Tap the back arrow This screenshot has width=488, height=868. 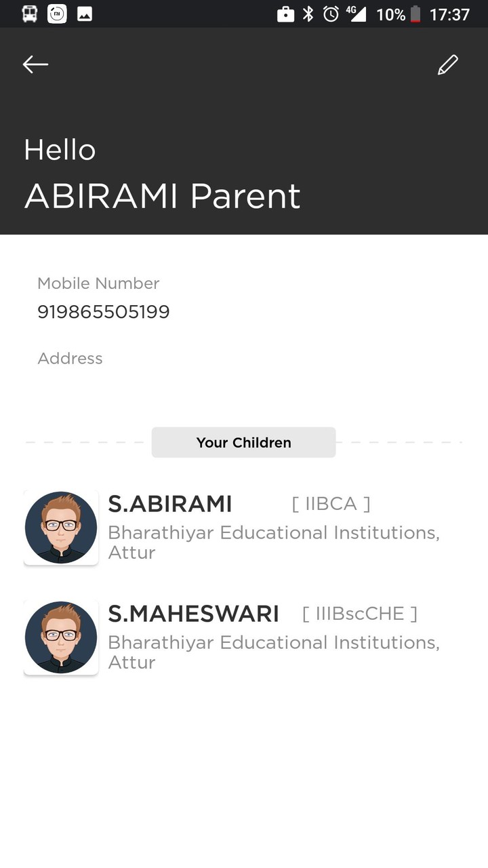click(x=35, y=64)
